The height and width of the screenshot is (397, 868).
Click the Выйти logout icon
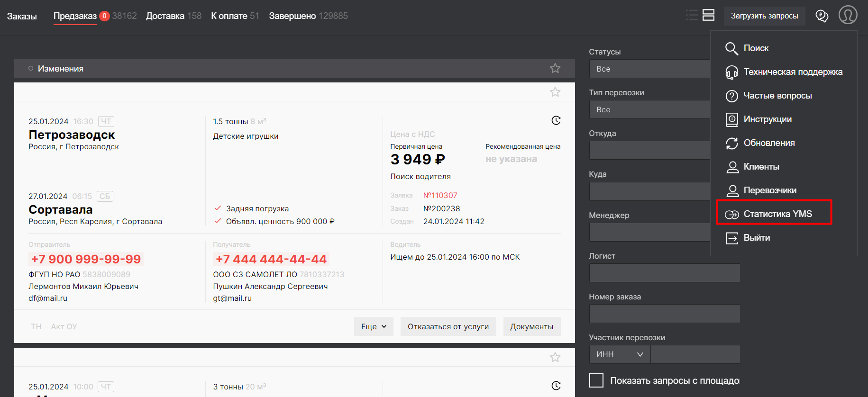[731, 238]
